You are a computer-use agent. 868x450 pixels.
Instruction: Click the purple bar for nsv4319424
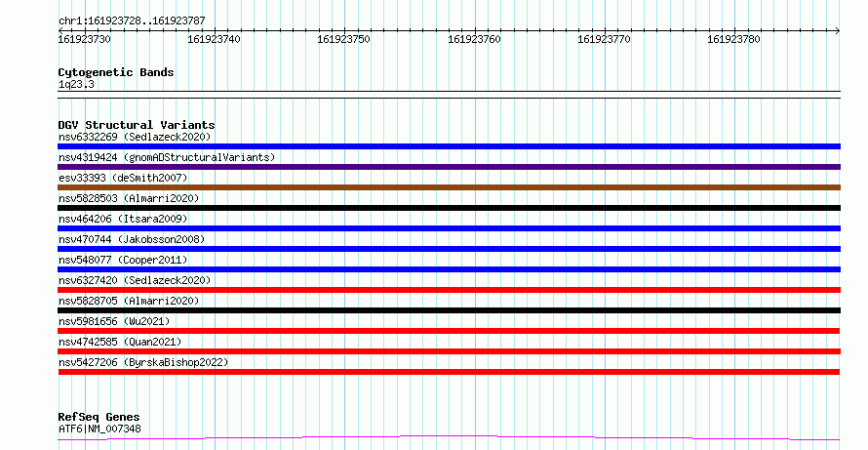(449, 167)
